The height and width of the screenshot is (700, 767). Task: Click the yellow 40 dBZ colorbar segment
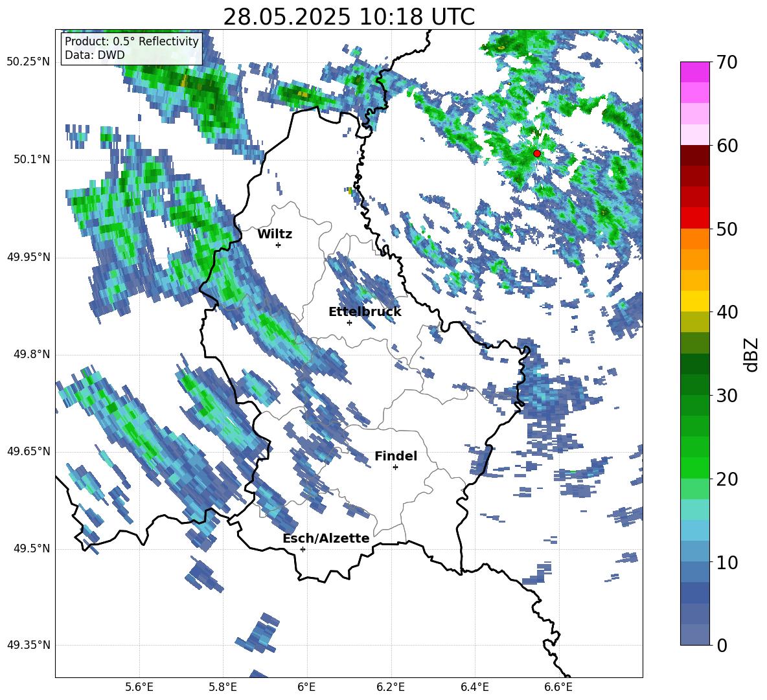694,301
